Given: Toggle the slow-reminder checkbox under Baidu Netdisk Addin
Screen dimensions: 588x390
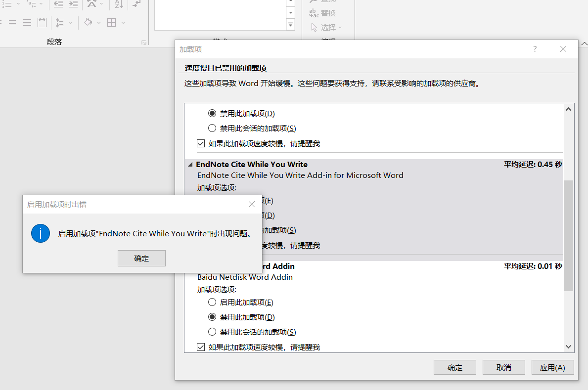Looking at the screenshot, I should [x=201, y=347].
